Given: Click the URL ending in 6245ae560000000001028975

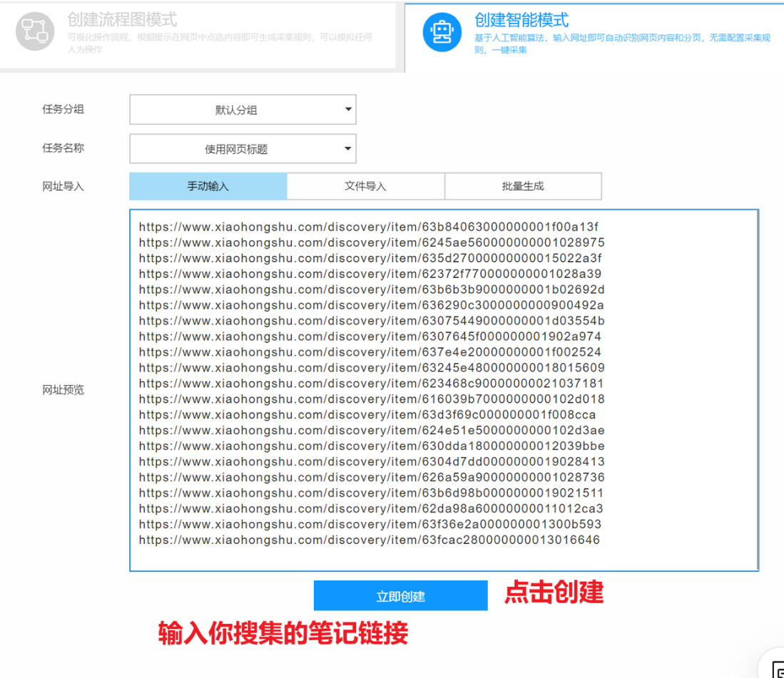Looking at the screenshot, I should (x=372, y=242).
